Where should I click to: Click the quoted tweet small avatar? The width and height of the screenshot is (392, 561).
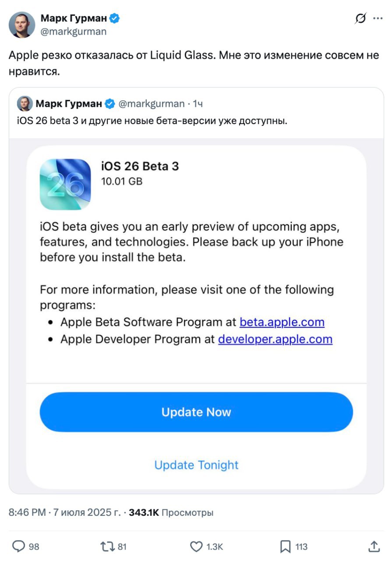[25, 103]
